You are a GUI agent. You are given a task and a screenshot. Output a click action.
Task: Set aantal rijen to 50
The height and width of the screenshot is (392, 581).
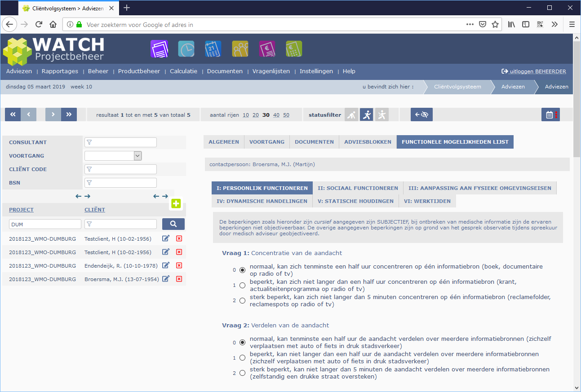coord(286,115)
